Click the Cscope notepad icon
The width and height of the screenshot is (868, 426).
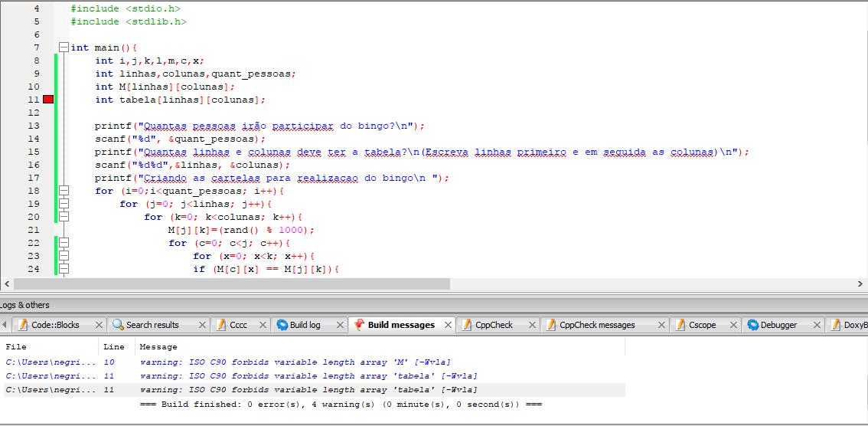680,325
